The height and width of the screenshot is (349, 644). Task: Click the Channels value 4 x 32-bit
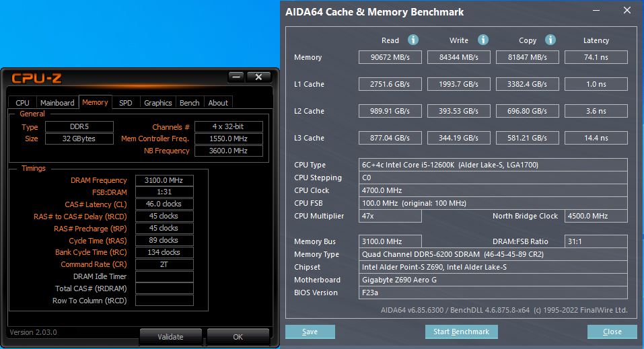click(228, 126)
